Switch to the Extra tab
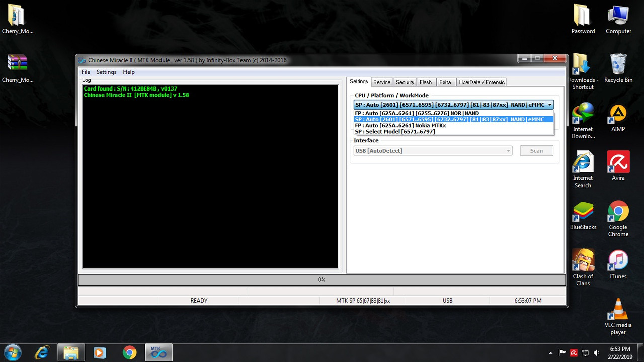The width and height of the screenshot is (644, 362). tap(445, 82)
